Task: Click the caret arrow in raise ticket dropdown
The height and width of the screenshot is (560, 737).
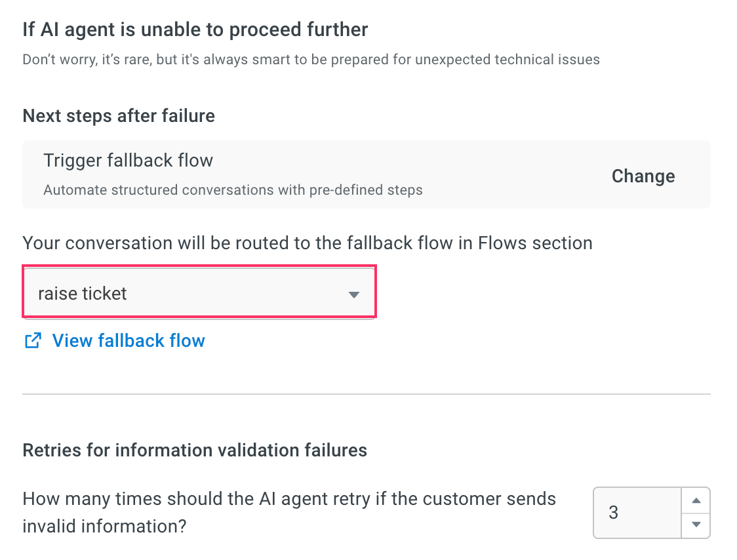Action: point(354,295)
